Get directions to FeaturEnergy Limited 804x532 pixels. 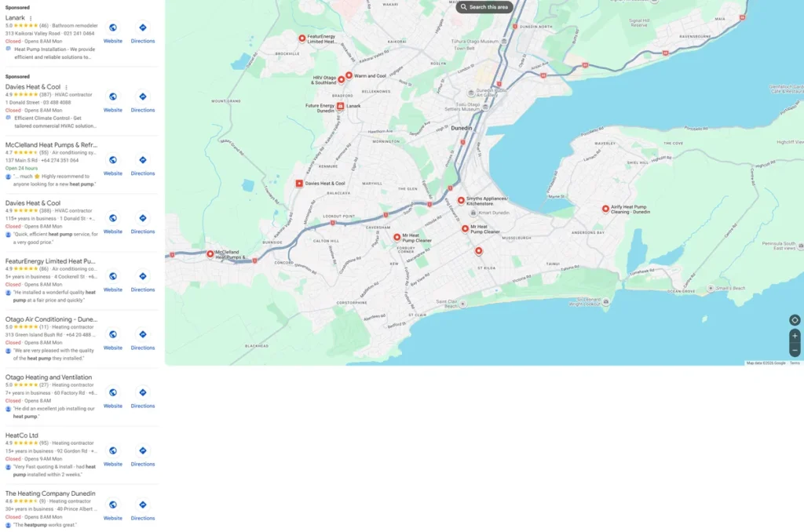click(143, 277)
